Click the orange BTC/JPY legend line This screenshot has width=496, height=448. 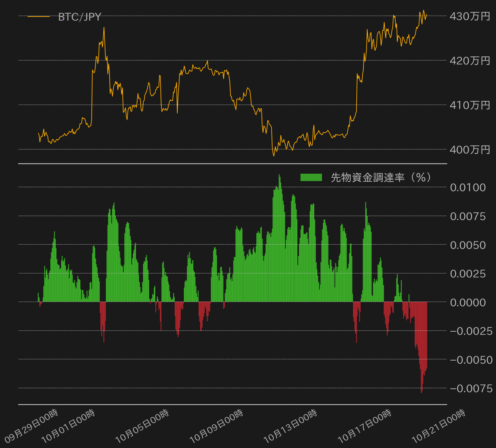click(x=39, y=17)
